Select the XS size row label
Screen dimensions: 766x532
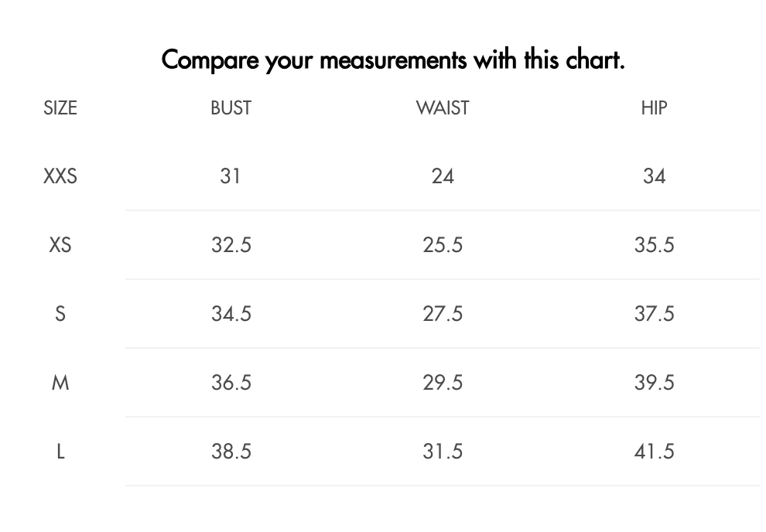point(60,245)
